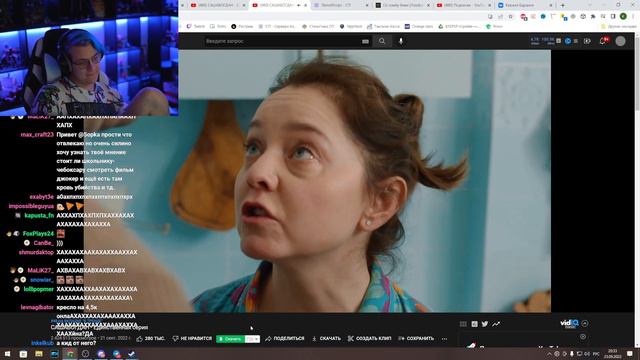Click username impossibleguyus in chat
The width and height of the screenshot is (640, 360).
tap(31, 206)
